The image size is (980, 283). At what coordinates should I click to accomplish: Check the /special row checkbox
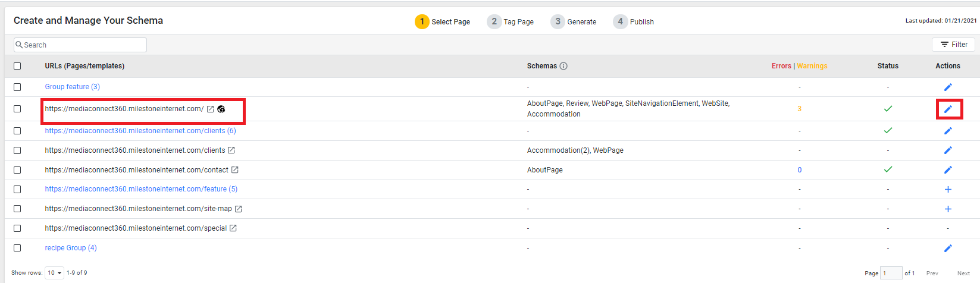click(17, 228)
